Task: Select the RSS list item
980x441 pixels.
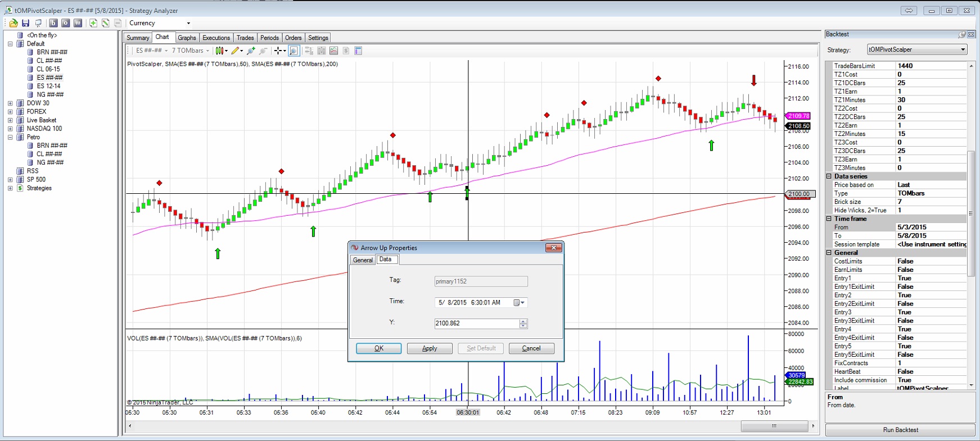Action: pos(33,171)
